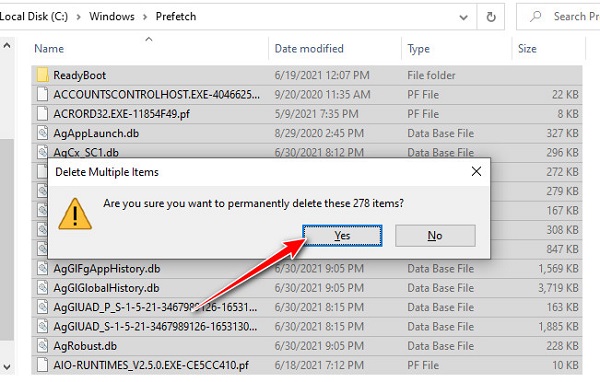The height and width of the screenshot is (382, 600).
Task: Expand the chevron after Local Disk (C:)
Action: pos(78,17)
